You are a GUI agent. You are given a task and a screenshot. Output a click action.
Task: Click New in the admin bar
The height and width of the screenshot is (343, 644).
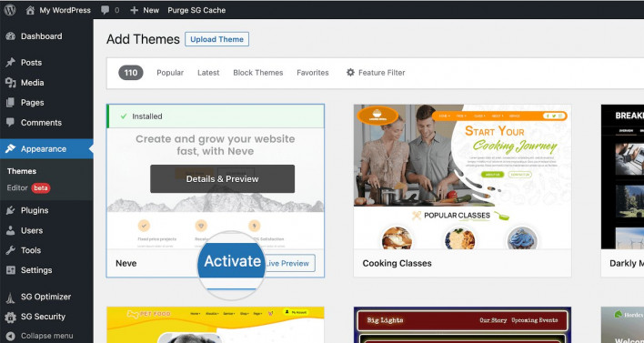click(151, 10)
